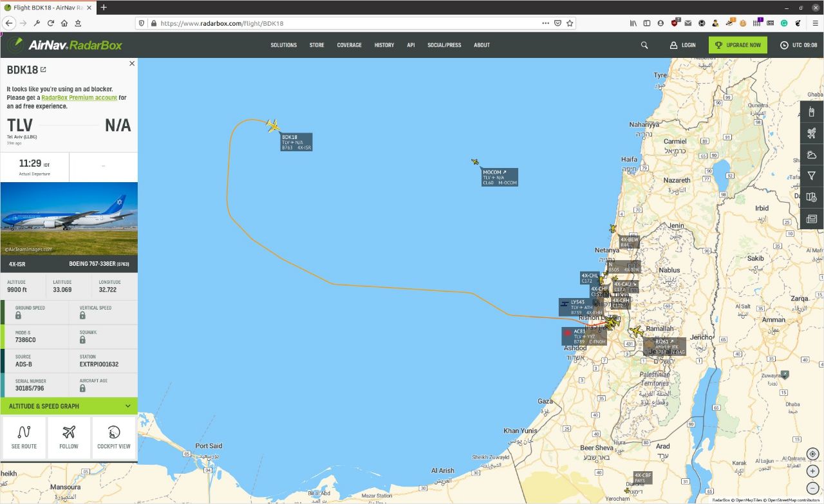Open the aircraft layers tool in map sidebar
The width and height of the screenshot is (824, 504).
pyautogui.click(x=811, y=133)
